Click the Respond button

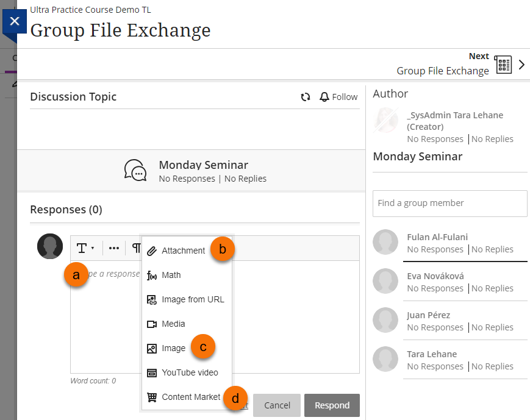[332, 405]
